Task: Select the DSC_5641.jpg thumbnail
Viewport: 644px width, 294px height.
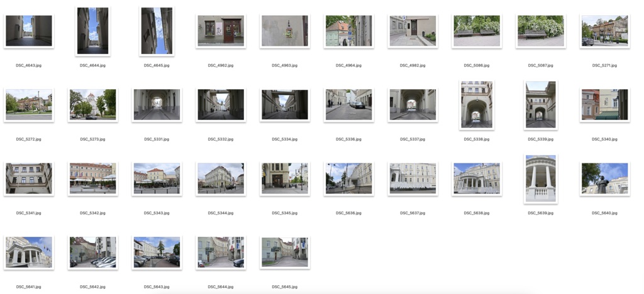Action: (x=29, y=252)
